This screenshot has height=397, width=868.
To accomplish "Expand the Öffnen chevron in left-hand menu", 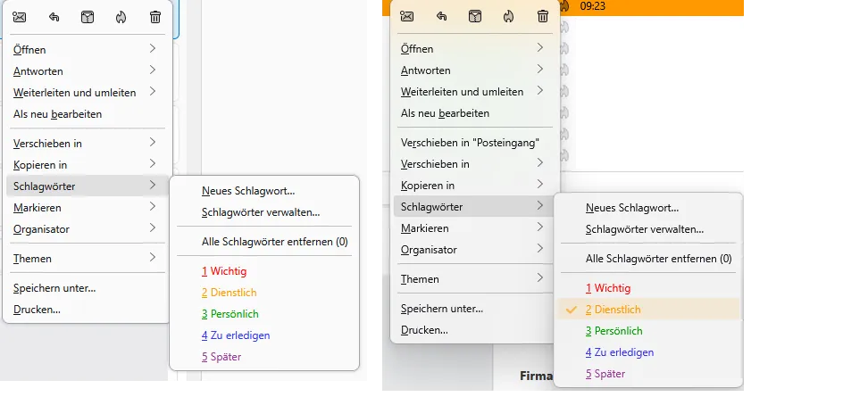I will coord(153,49).
